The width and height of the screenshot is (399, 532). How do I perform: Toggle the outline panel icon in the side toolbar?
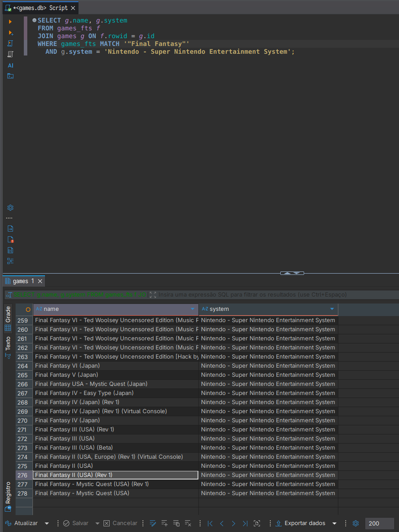click(x=10, y=261)
